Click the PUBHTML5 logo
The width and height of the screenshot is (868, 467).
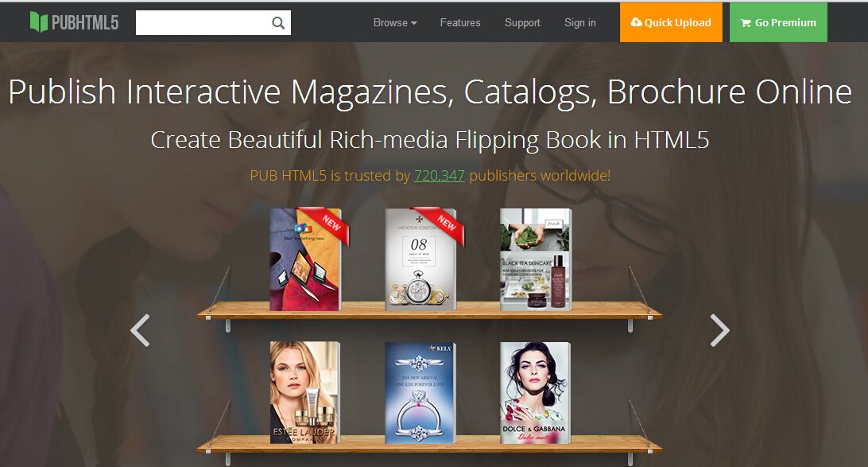(74, 22)
